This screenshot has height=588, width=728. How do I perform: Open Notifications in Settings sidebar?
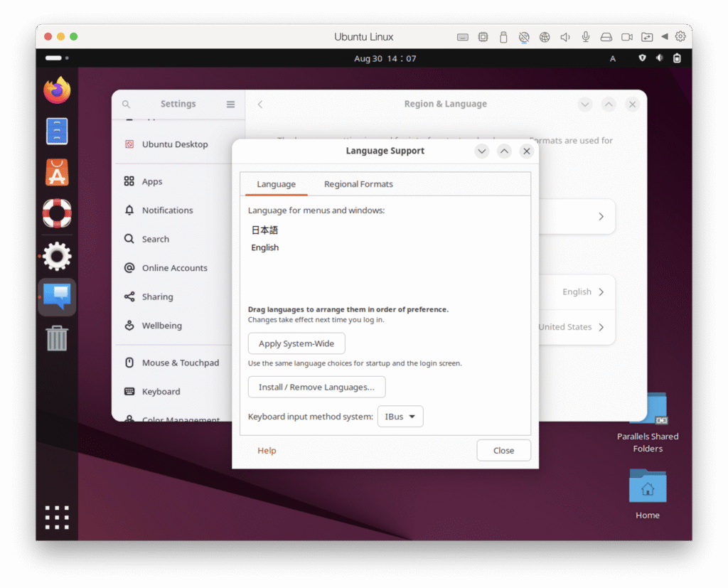click(175, 210)
